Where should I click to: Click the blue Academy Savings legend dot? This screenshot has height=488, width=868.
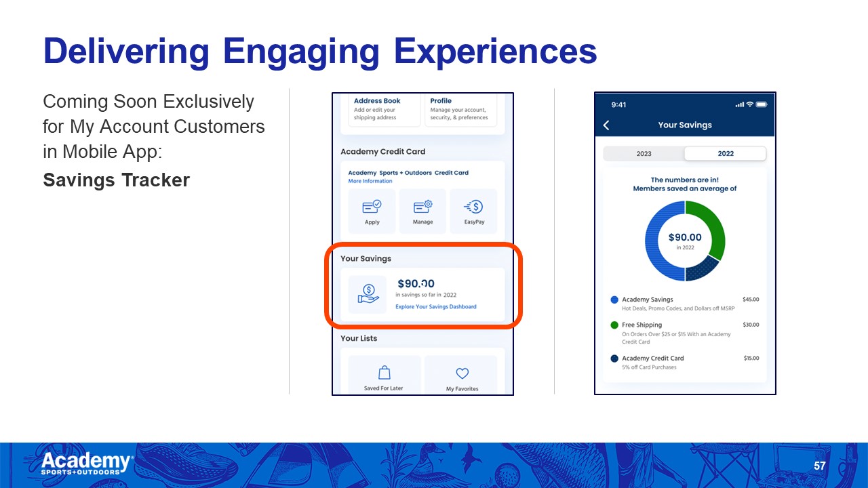coord(614,300)
